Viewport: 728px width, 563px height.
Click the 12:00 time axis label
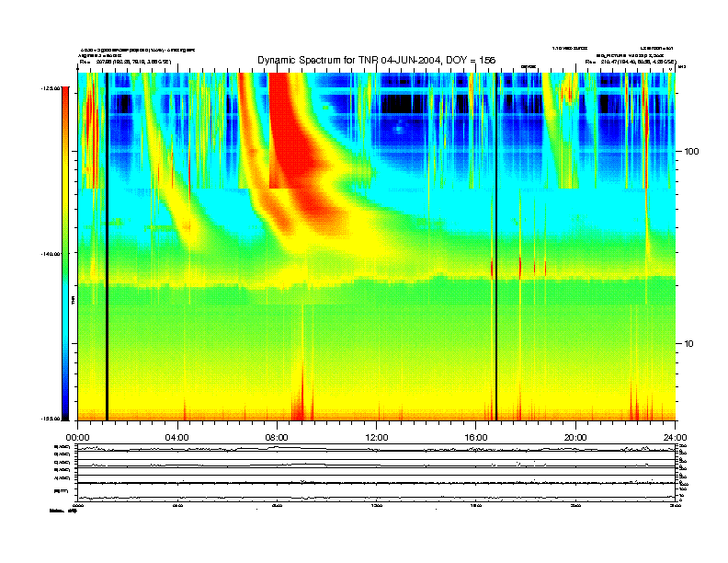(377, 438)
